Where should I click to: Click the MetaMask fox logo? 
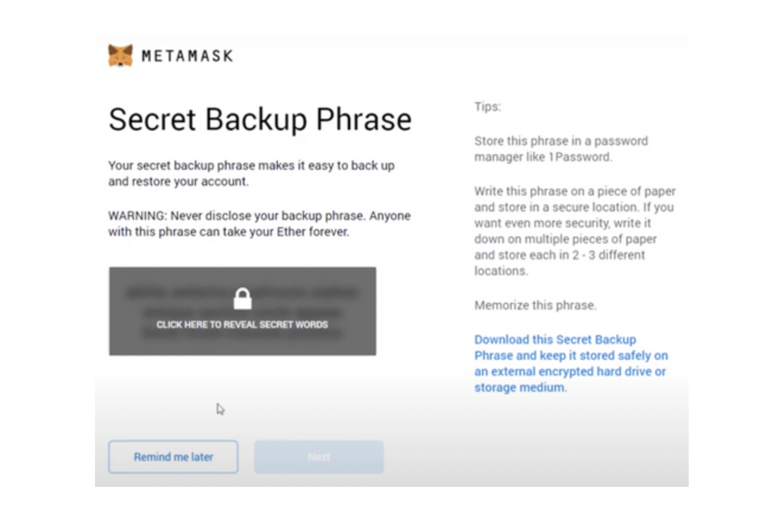121,56
